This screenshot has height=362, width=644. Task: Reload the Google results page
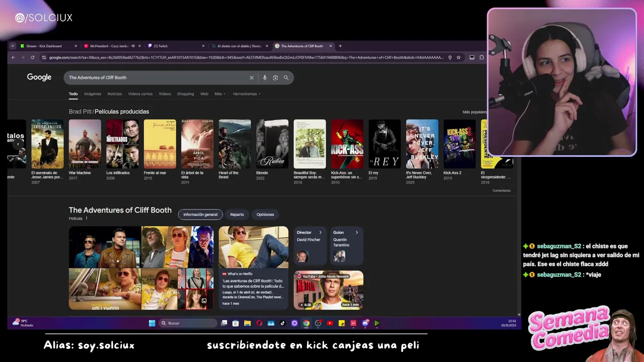[32, 57]
